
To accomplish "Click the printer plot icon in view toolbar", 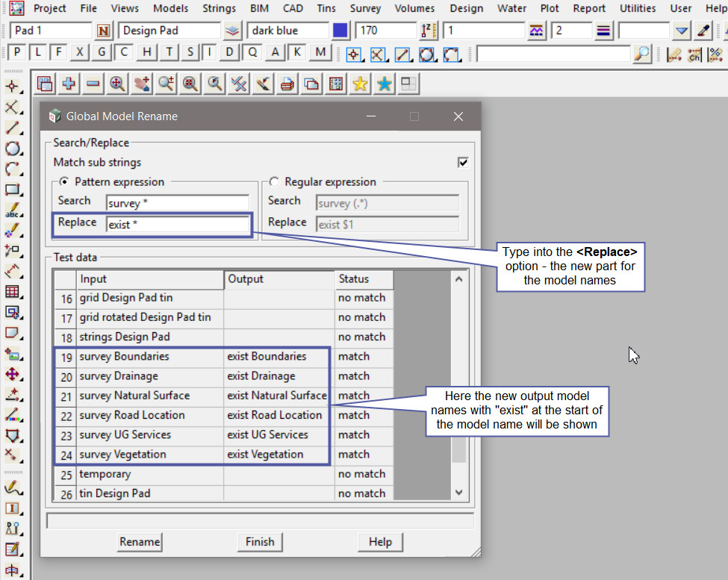I will [x=287, y=84].
